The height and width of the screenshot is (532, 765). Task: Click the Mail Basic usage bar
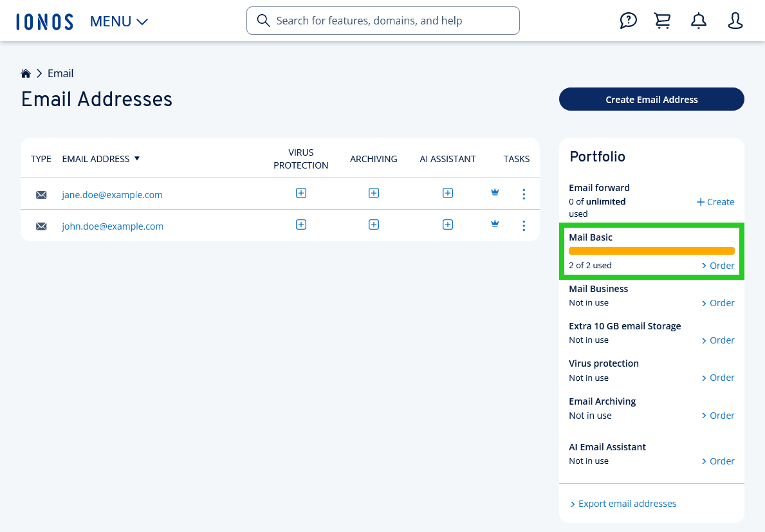tap(651, 251)
